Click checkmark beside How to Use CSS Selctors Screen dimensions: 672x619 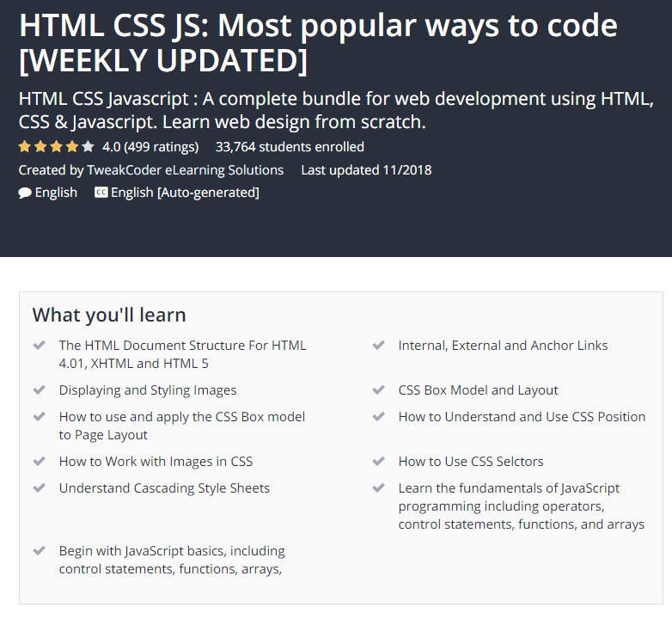tap(378, 462)
